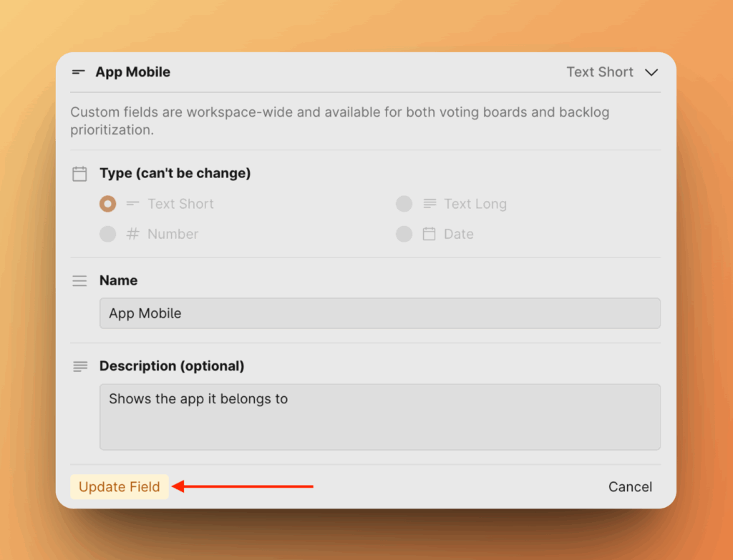Click the App Mobile header title
Image resolution: width=733 pixels, height=560 pixels.
pos(132,72)
